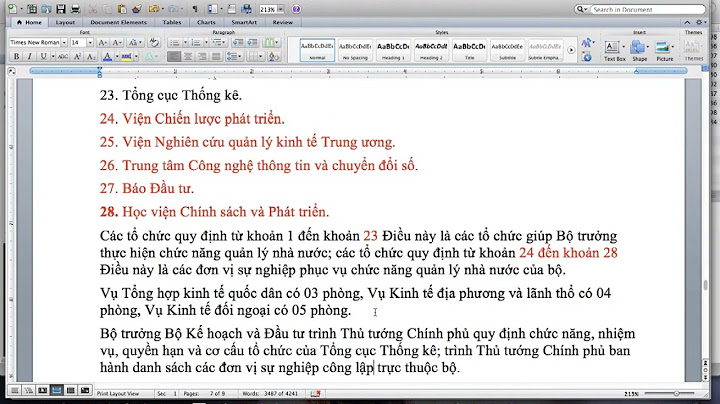Click the open document folder icon

coord(46,9)
